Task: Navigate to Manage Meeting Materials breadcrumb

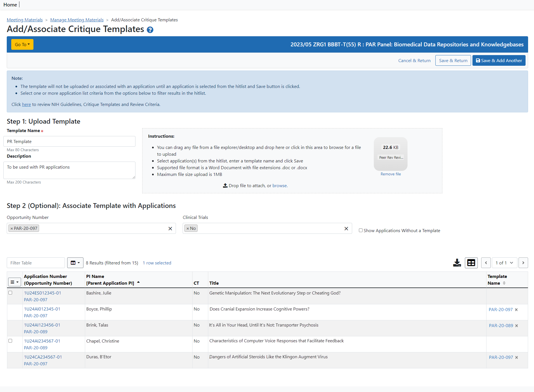Action: (77, 20)
